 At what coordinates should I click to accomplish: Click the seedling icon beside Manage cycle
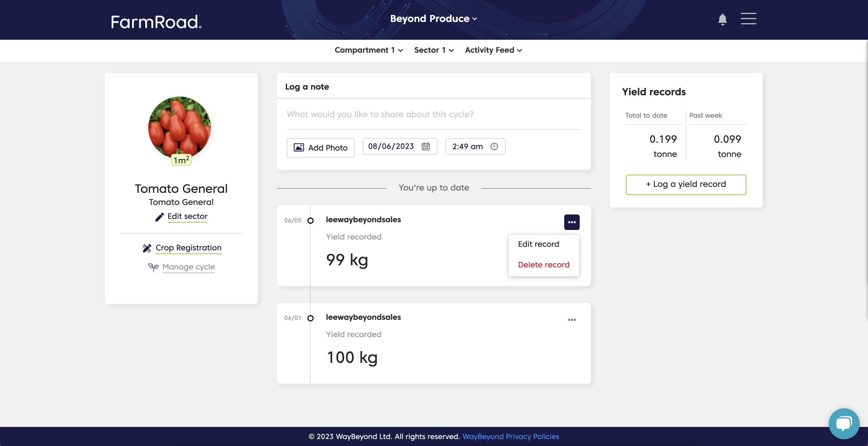(x=153, y=267)
